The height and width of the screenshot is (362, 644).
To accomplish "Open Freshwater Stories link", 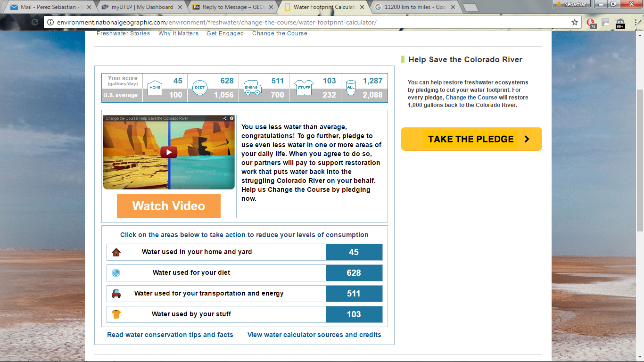I will [x=123, y=33].
